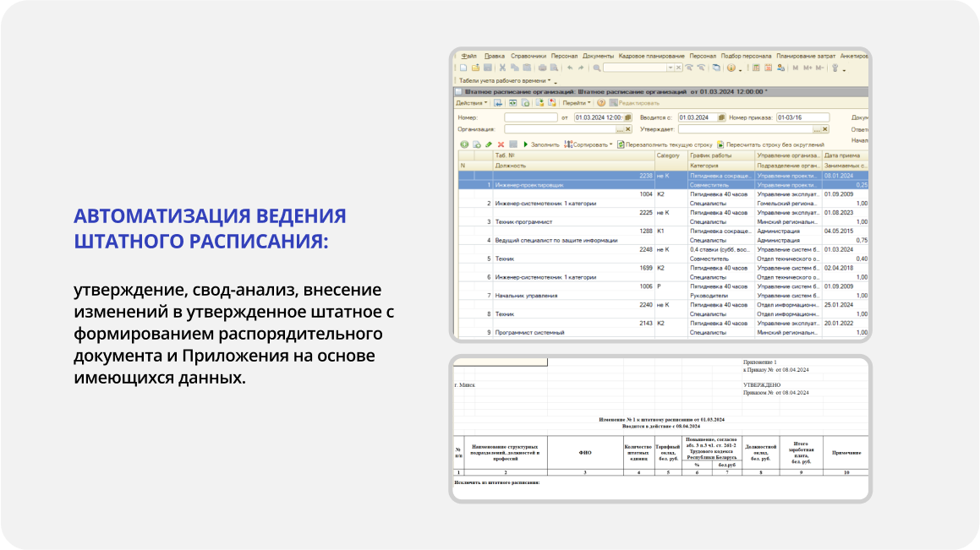This screenshot has width=980, height=550.
Task: Click the New document icon in toolbar
Action: point(463,68)
